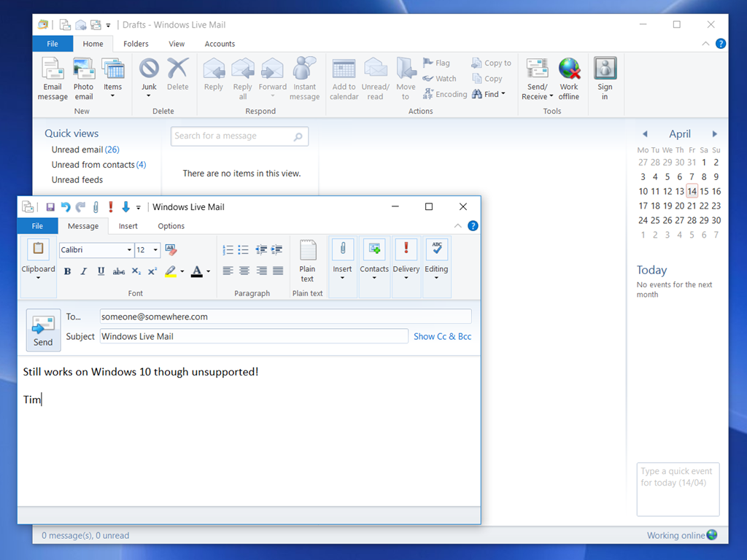
Task: Click the Watch action
Action: coord(439,79)
